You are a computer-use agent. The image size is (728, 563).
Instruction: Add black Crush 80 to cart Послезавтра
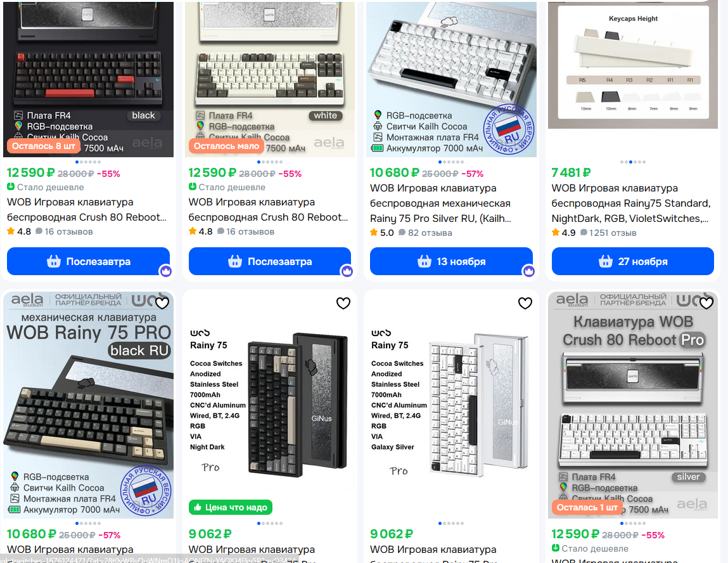click(x=88, y=261)
